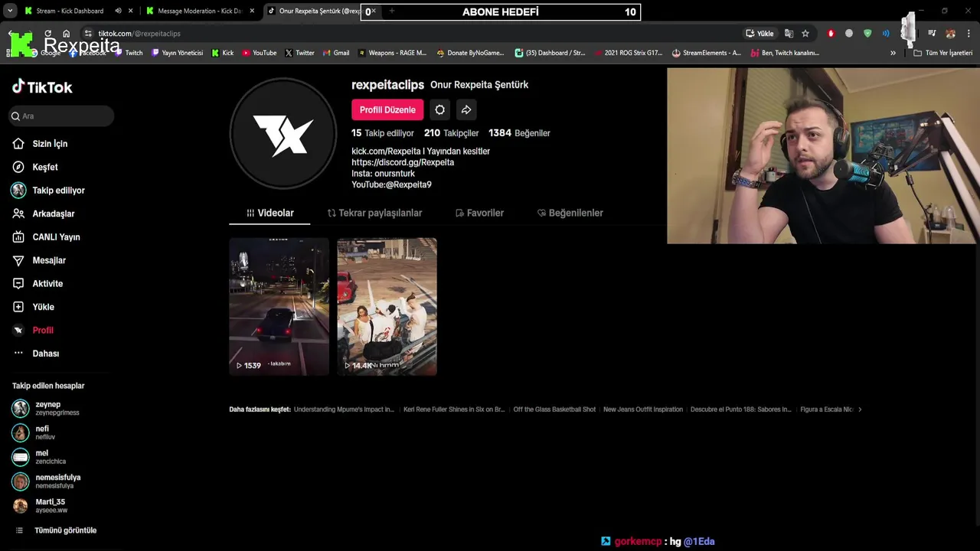Open YouTube bookmark

(260, 53)
